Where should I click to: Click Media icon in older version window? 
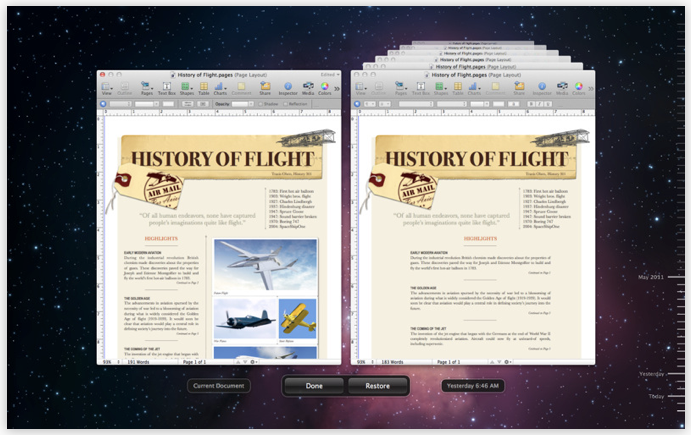pyautogui.click(x=562, y=88)
